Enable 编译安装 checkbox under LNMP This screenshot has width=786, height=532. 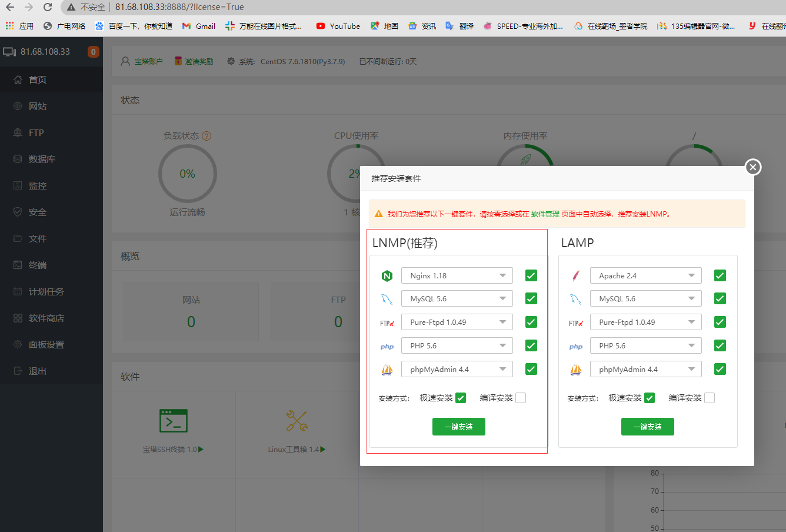521,398
